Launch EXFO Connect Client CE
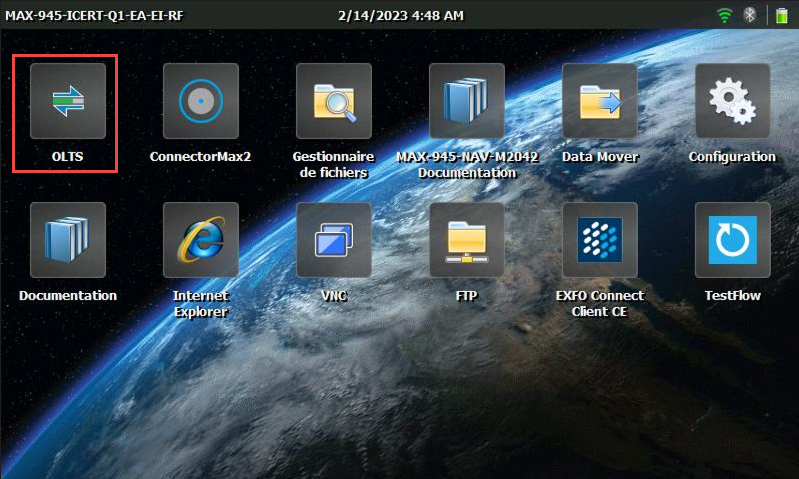Image resolution: width=799 pixels, height=479 pixels. pyautogui.click(x=600, y=240)
